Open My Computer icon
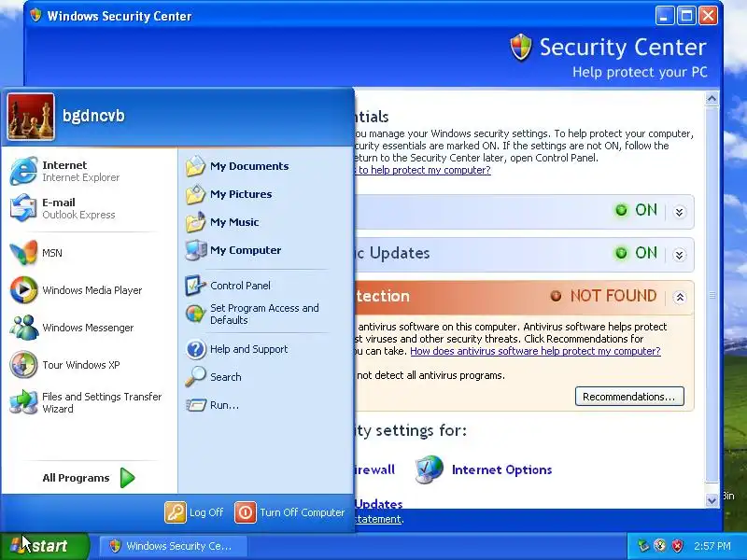This screenshot has height=560, width=747. pos(195,250)
